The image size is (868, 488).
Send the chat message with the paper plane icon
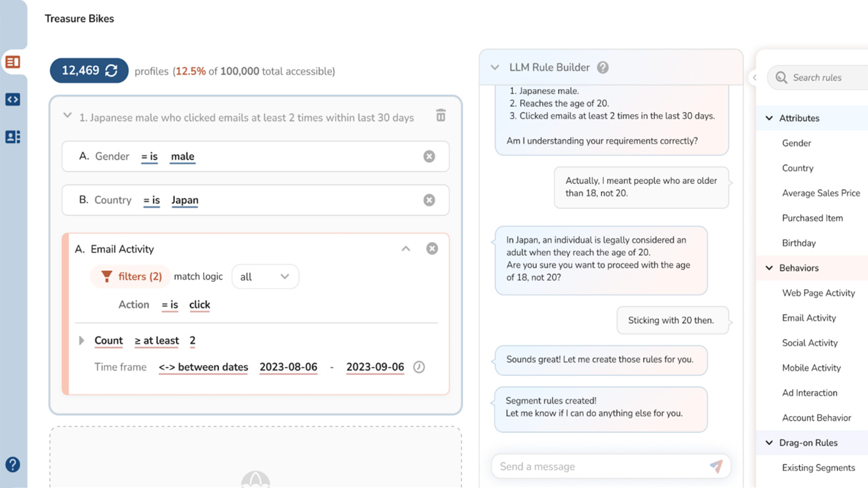tap(717, 466)
